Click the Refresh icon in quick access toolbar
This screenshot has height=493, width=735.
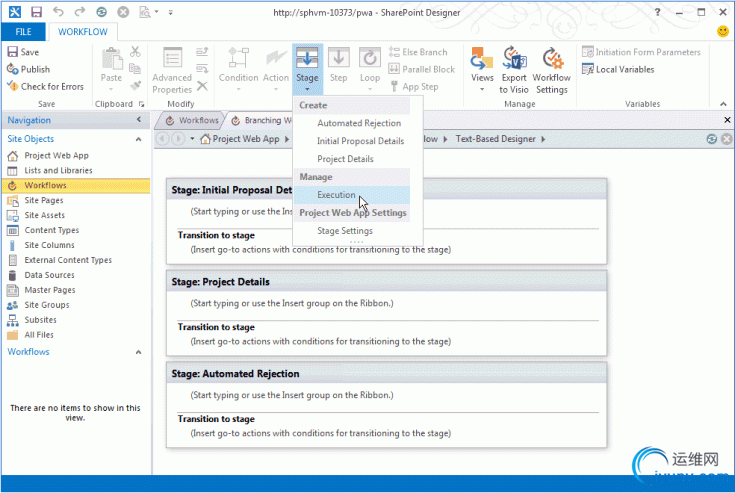(x=101, y=12)
